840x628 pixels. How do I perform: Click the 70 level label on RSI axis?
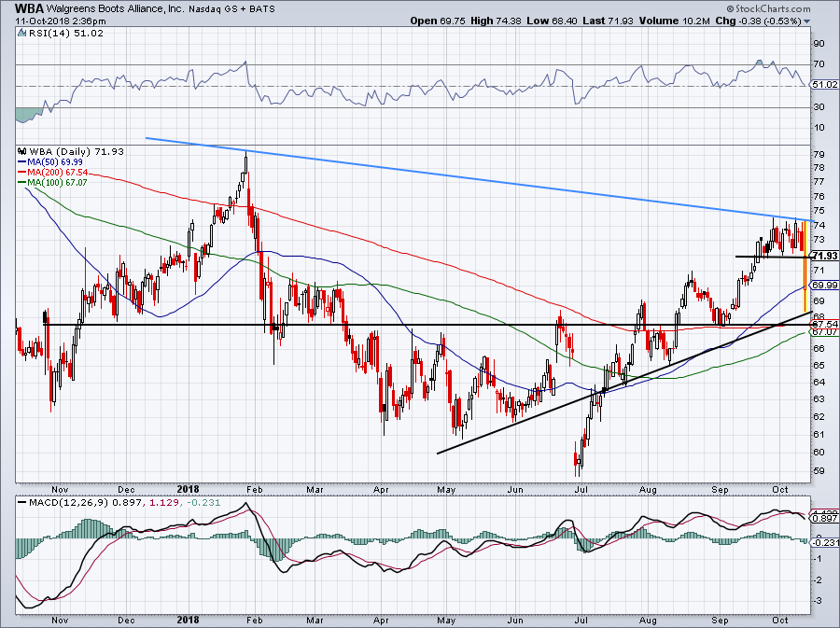819,64
